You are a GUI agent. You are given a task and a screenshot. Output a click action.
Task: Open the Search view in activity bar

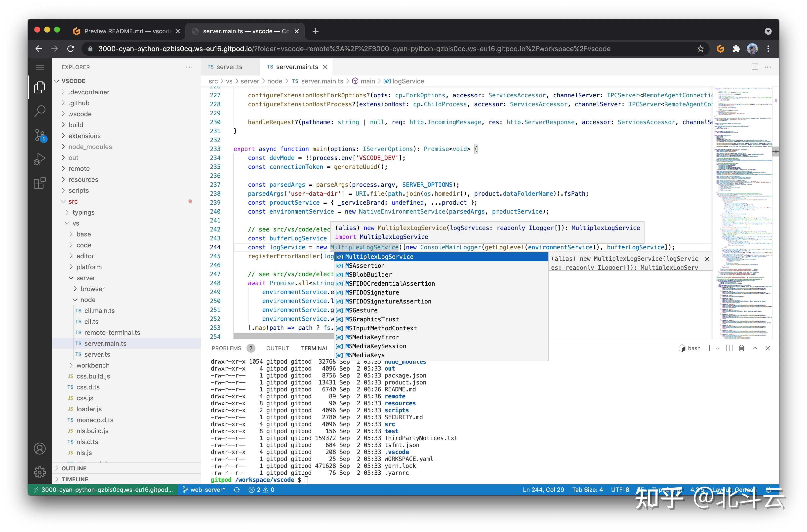40,111
